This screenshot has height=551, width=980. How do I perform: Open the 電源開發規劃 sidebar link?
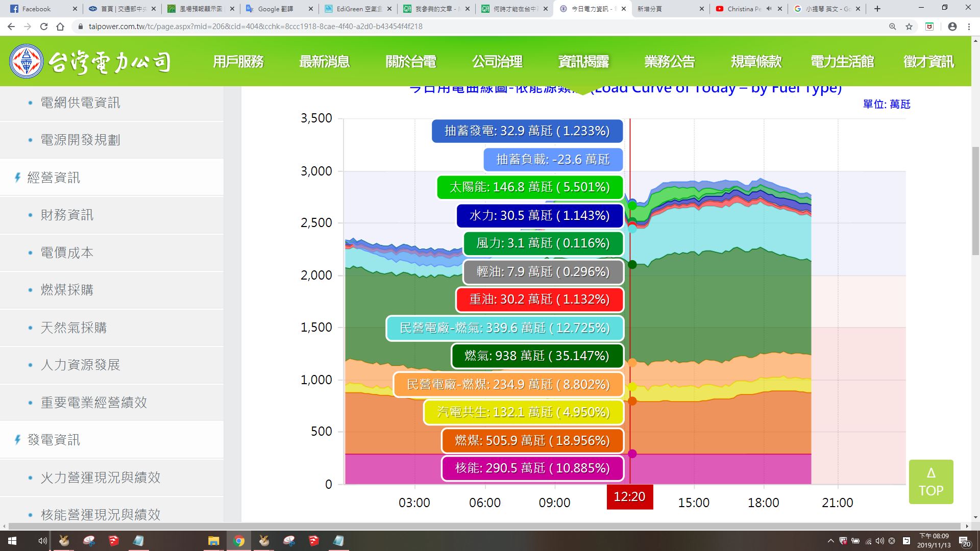pyautogui.click(x=80, y=140)
